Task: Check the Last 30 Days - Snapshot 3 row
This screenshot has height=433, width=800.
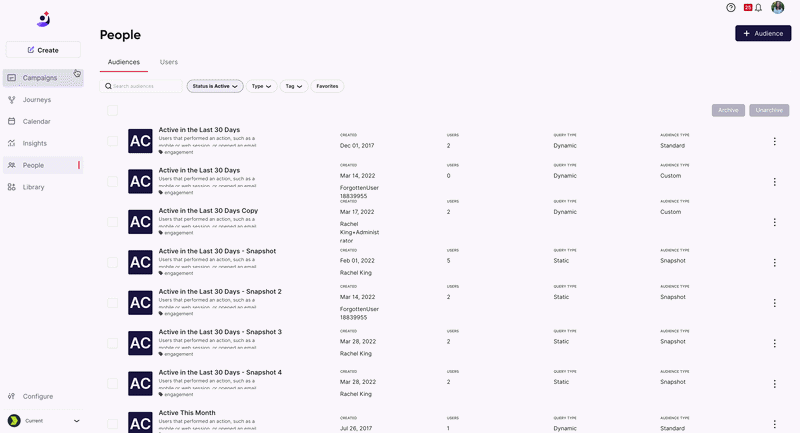Action: [113, 343]
